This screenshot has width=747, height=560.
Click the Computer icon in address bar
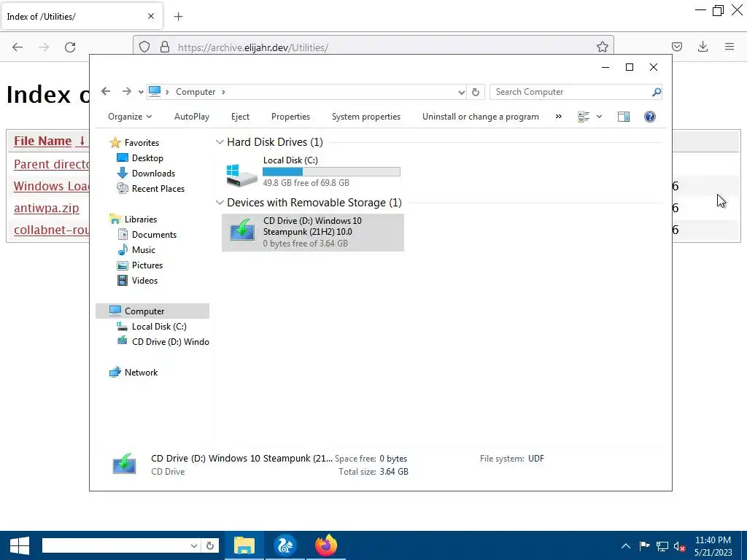pos(155,91)
